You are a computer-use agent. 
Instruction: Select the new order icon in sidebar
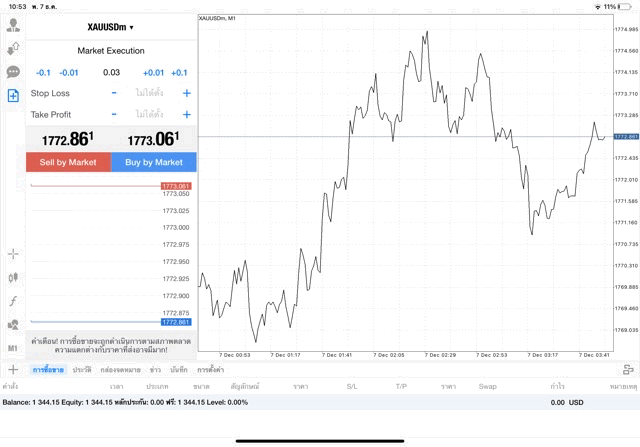coord(13,96)
